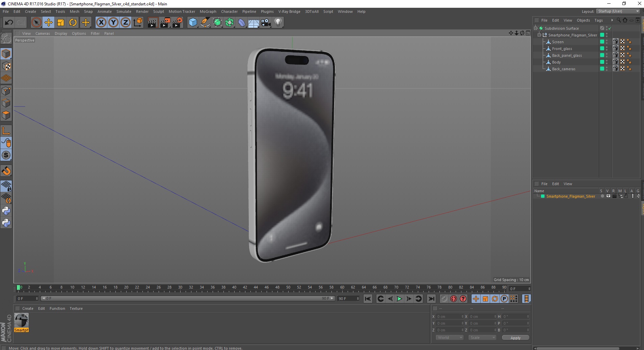Add a Light object

point(278,23)
